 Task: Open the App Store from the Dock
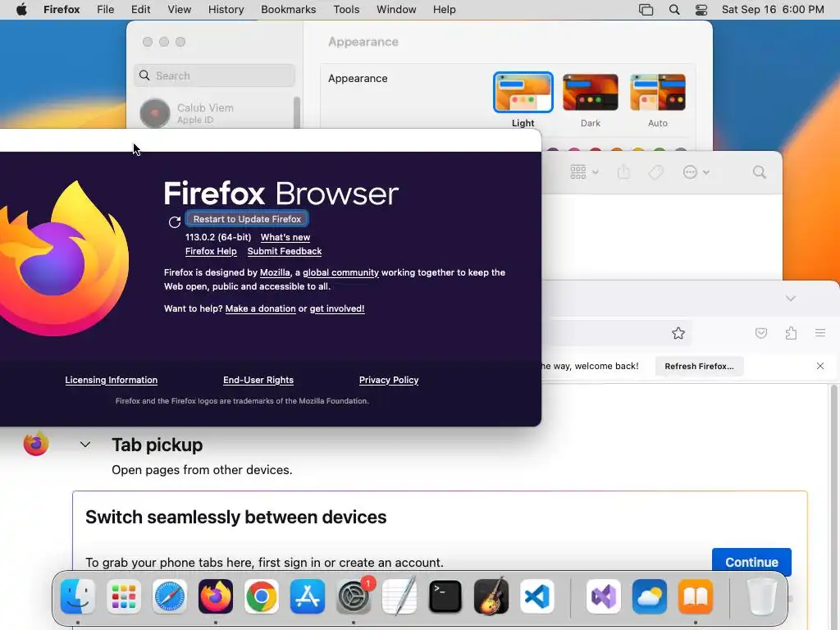point(308,596)
